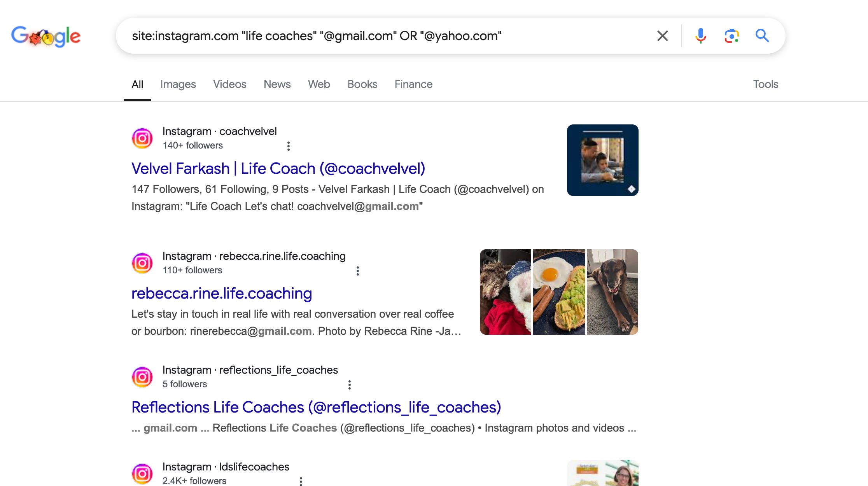Switch to the News tab

pyautogui.click(x=277, y=84)
